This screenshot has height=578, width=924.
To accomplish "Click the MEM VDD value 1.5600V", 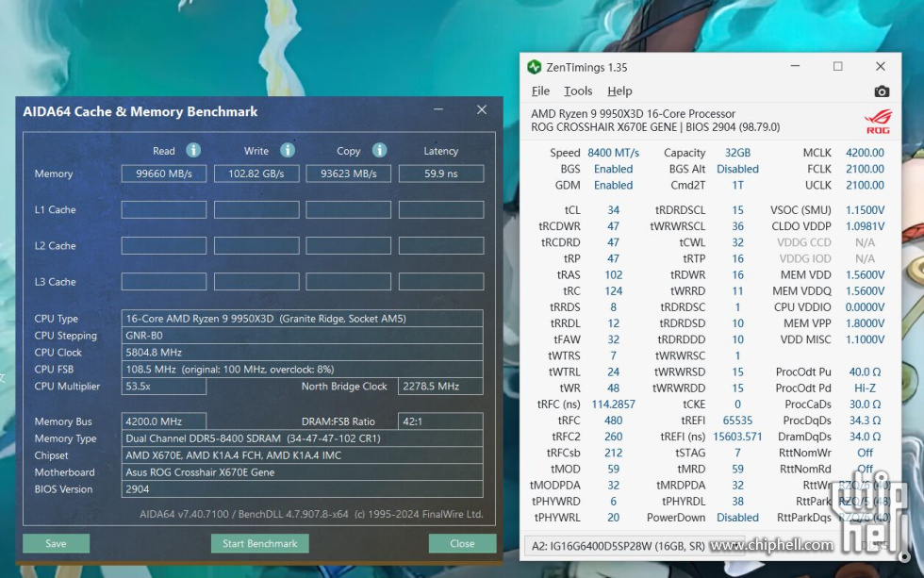I will pyautogui.click(x=866, y=274).
